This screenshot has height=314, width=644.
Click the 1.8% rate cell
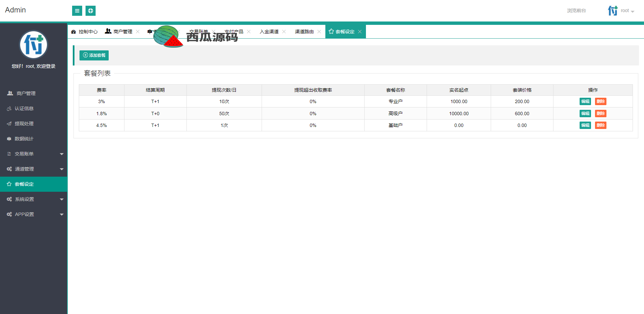pyautogui.click(x=102, y=114)
